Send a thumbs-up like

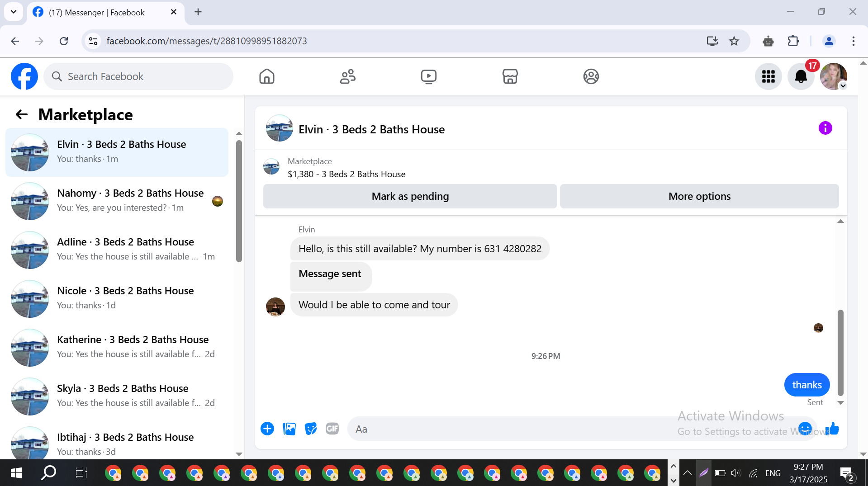(832, 429)
